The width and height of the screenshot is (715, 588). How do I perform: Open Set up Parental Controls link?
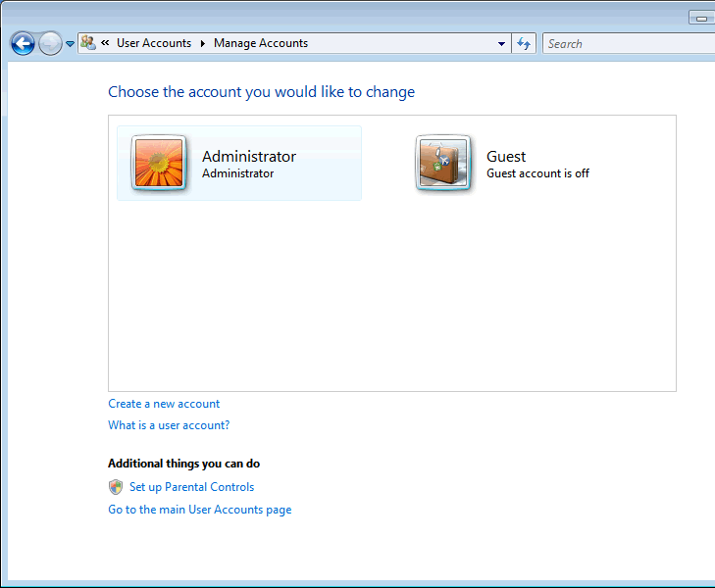pos(191,487)
